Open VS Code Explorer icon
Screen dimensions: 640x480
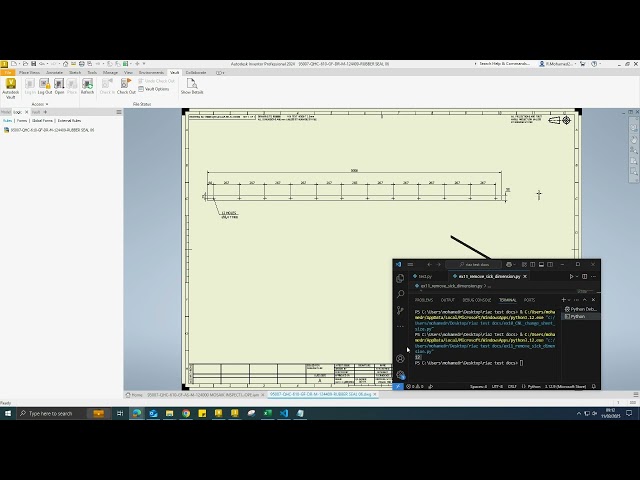point(400,278)
